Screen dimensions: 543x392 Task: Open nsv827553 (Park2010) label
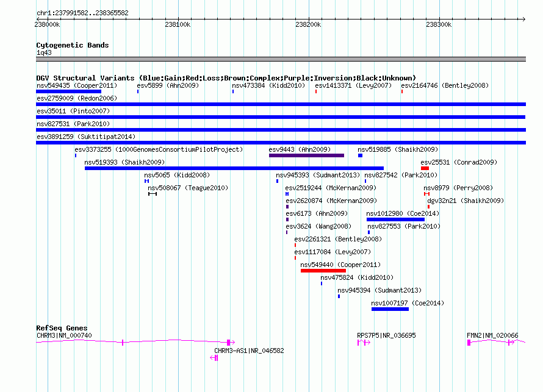[404, 226]
